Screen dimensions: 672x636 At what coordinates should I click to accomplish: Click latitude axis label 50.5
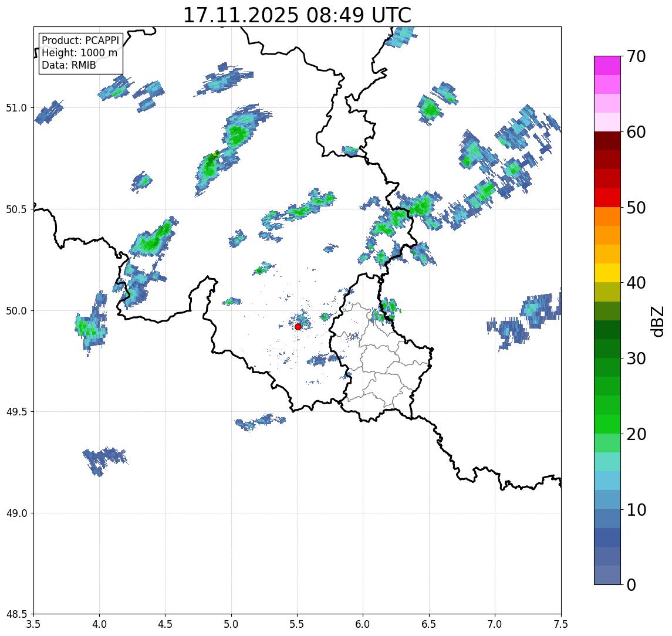click(16, 209)
